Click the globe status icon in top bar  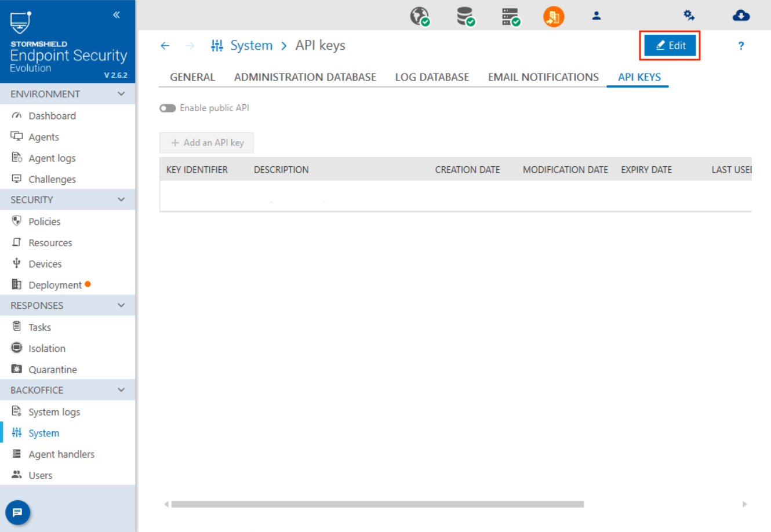(420, 16)
